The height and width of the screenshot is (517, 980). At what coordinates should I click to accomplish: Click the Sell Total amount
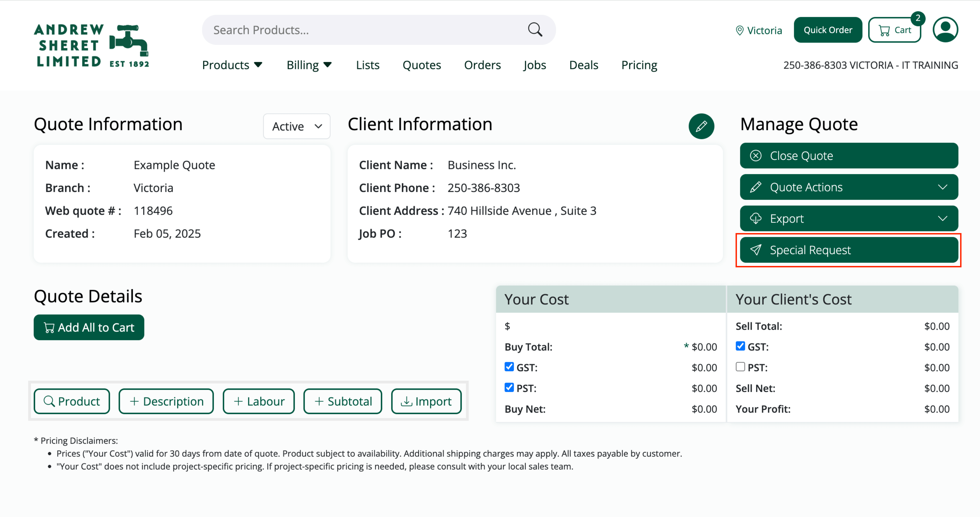[x=937, y=326]
